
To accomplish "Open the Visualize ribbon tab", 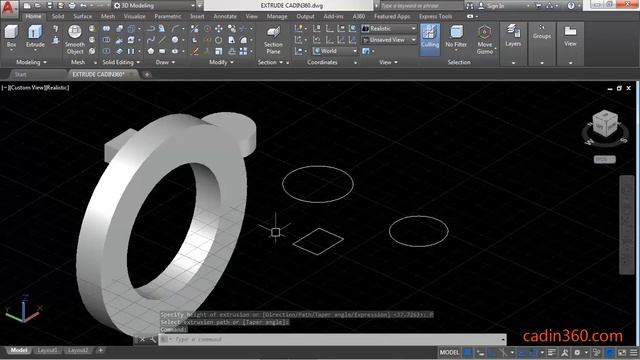I will pos(135,16).
